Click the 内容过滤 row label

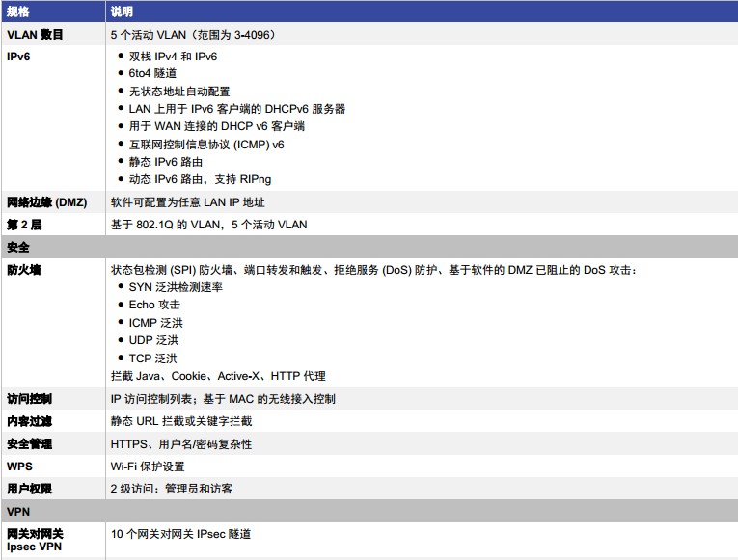tap(30, 421)
